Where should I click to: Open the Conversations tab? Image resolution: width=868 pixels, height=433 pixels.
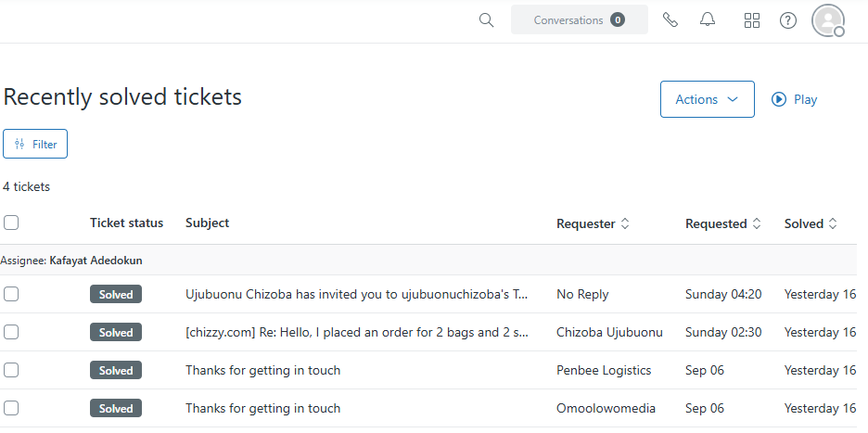pos(579,19)
